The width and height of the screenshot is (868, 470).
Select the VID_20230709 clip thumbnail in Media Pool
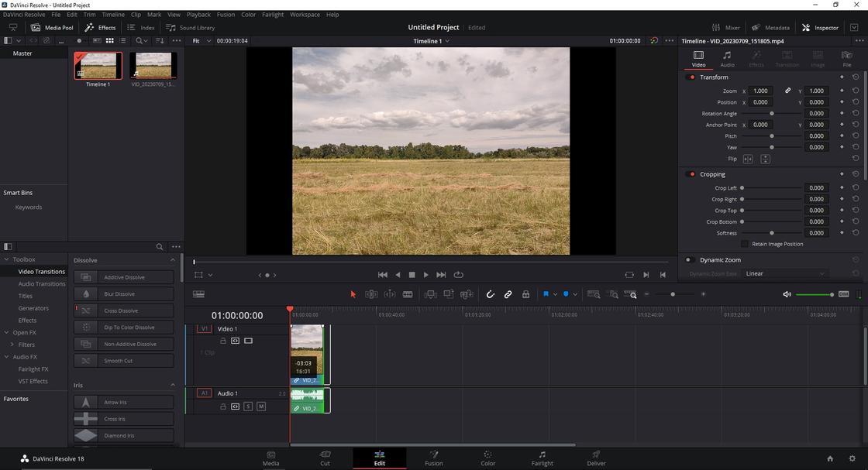pos(153,66)
